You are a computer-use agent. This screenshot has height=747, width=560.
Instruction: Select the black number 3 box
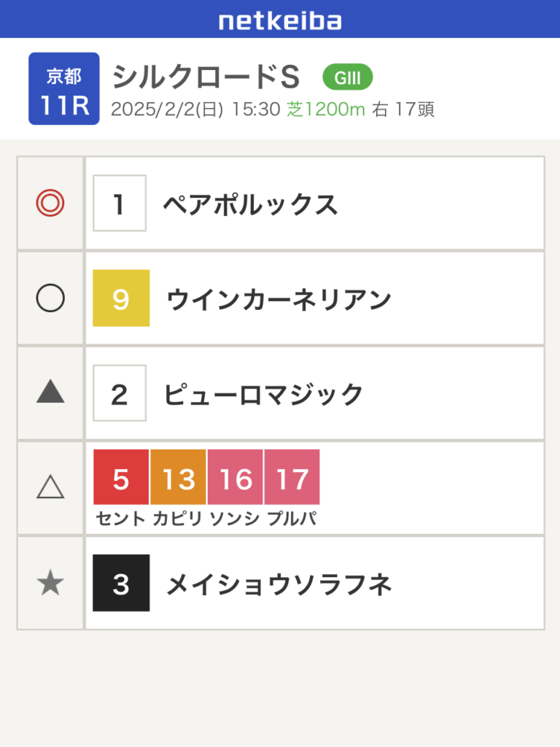pos(121,583)
